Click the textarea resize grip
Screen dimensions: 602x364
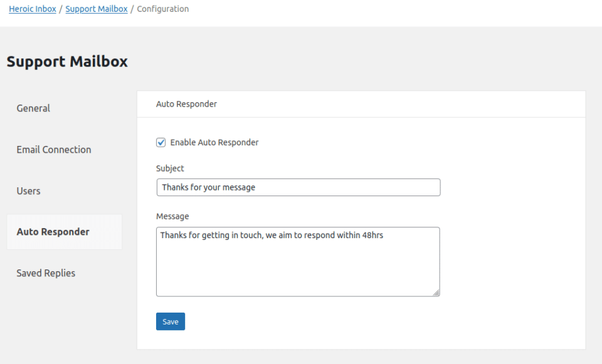tap(436, 291)
